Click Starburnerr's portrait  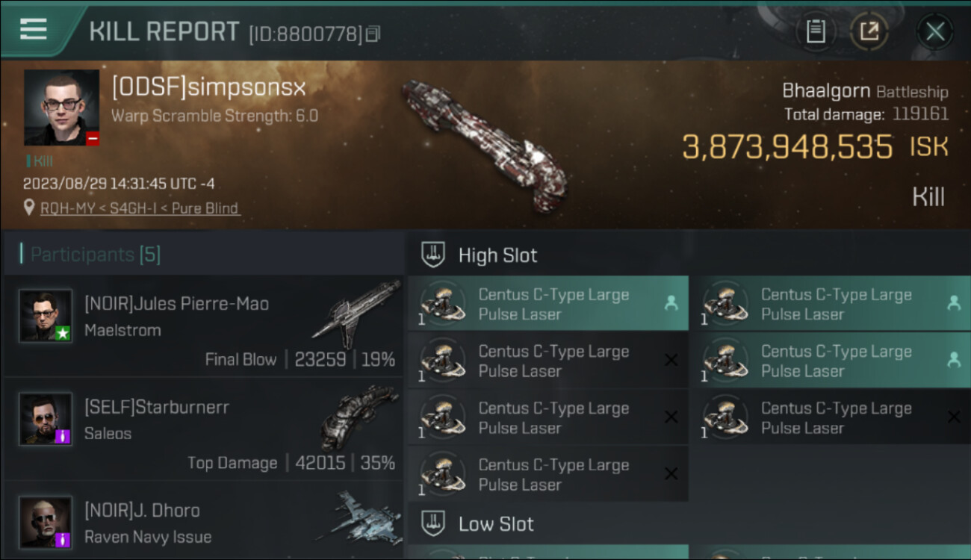coord(46,419)
